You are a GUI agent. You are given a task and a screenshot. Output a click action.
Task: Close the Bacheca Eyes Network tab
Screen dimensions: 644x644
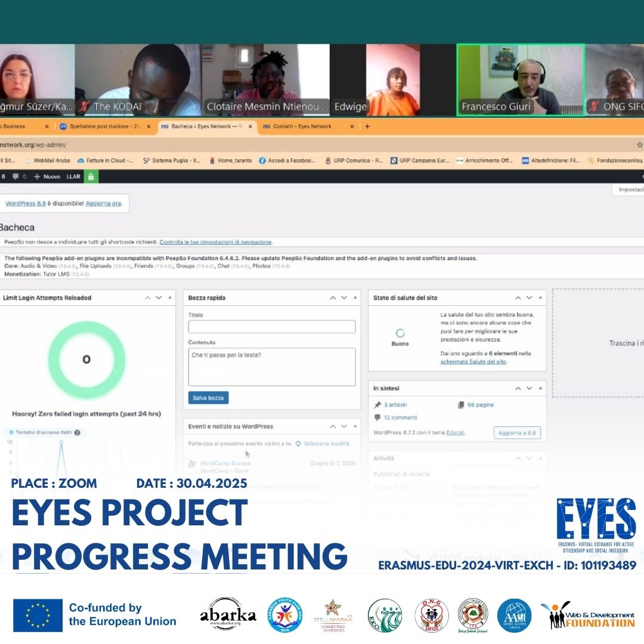250,126
